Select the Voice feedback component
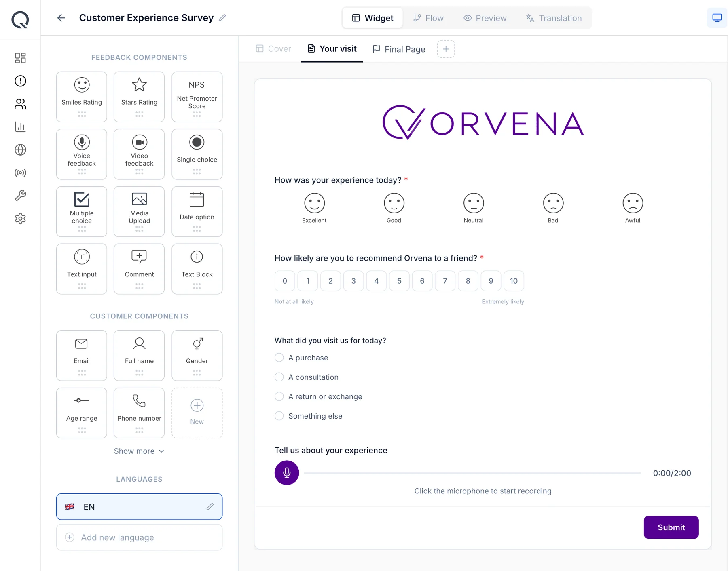Image resolution: width=728 pixels, height=571 pixels. (82, 154)
